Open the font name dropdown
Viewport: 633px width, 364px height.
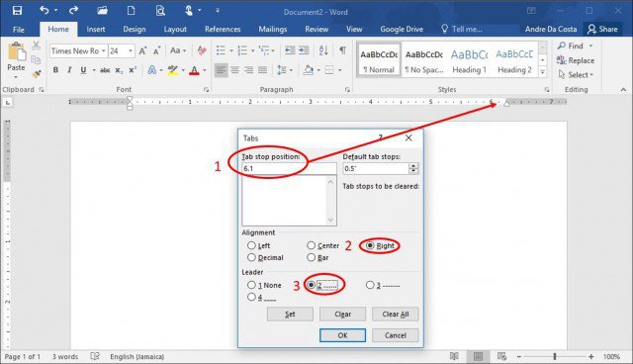coord(103,50)
